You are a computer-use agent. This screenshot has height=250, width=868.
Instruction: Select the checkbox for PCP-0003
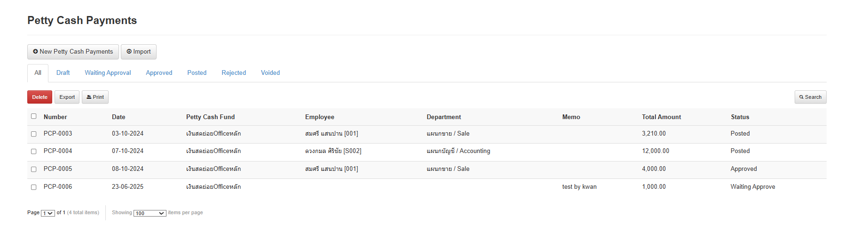pyautogui.click(x=34, y=134)
